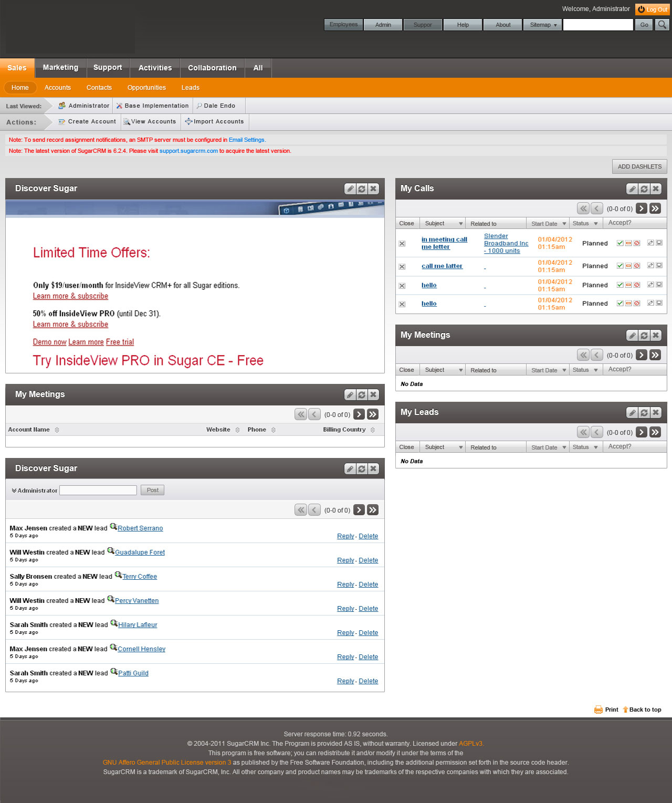Go to previous page in My Calls
The height and width of the screenshot is (803, 672).
coord(597,208)
